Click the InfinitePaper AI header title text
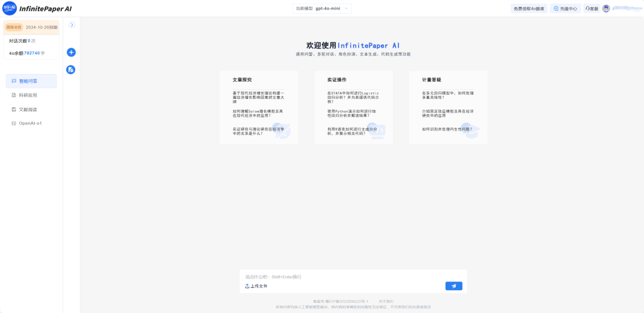 pos(45,8)
